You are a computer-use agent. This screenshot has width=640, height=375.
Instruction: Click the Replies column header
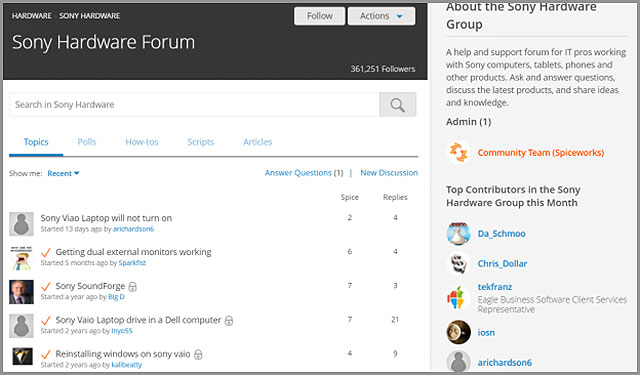[x=395, y=197]
